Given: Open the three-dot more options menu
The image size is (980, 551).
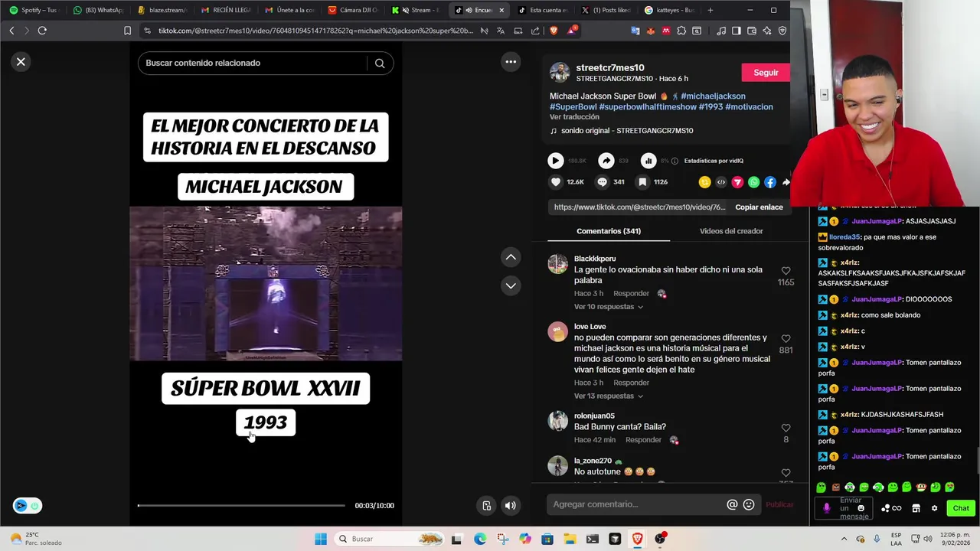Looking at the screenshot, I should pos(511,62).
